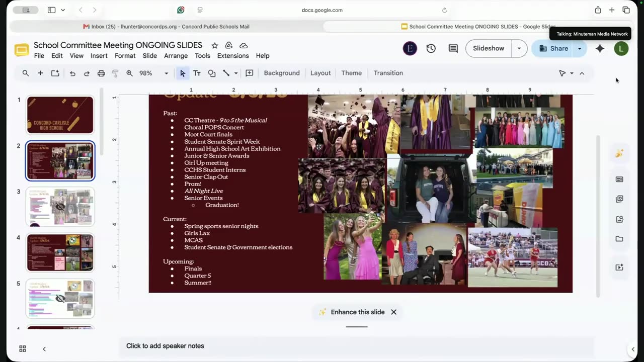Open the Format menu

(x=125, y=56)
